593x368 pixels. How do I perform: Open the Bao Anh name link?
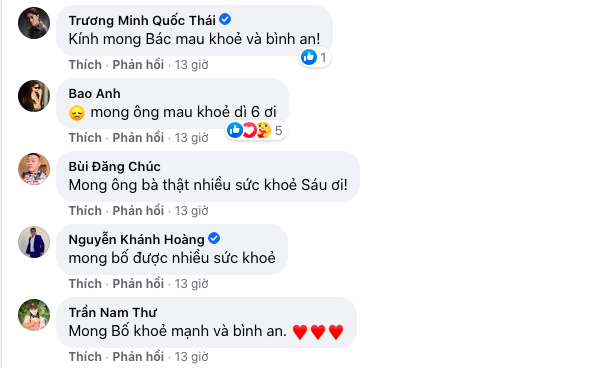click(x=95, y=93)
